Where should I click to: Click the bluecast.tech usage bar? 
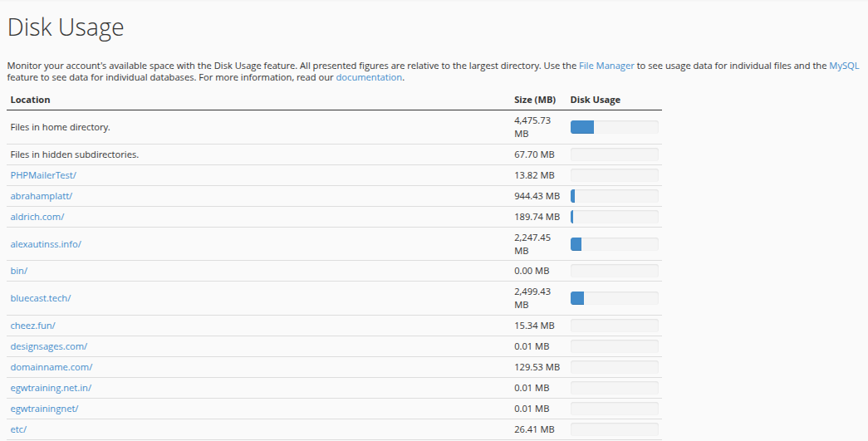pyautogui.click(x=615, y=298)
